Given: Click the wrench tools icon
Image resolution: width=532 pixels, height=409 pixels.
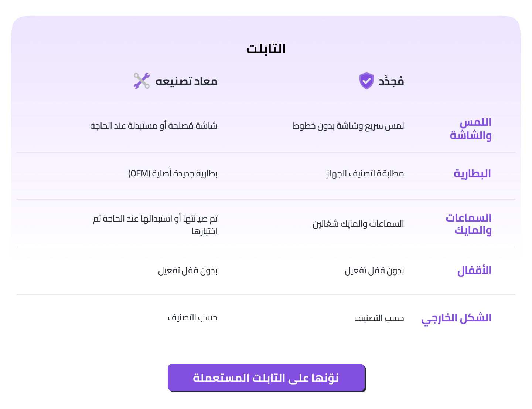Looking at the screenshot, I should point(141,81).
